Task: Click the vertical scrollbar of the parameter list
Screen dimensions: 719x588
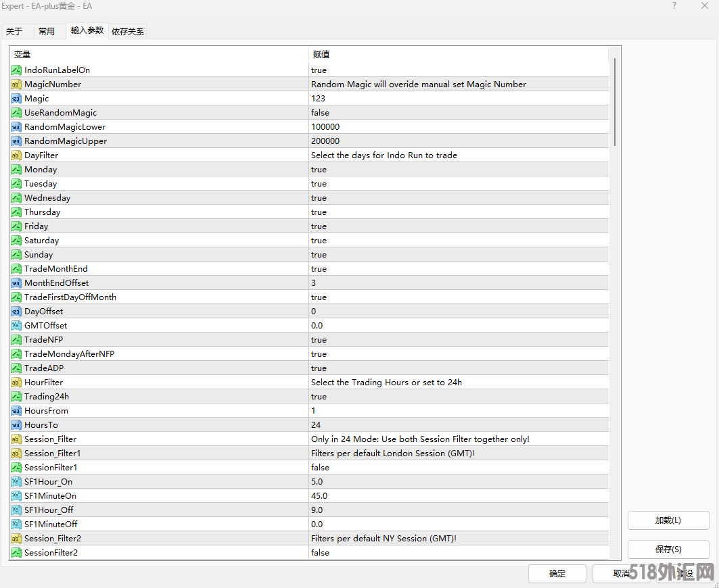Action: click(615, 101)
